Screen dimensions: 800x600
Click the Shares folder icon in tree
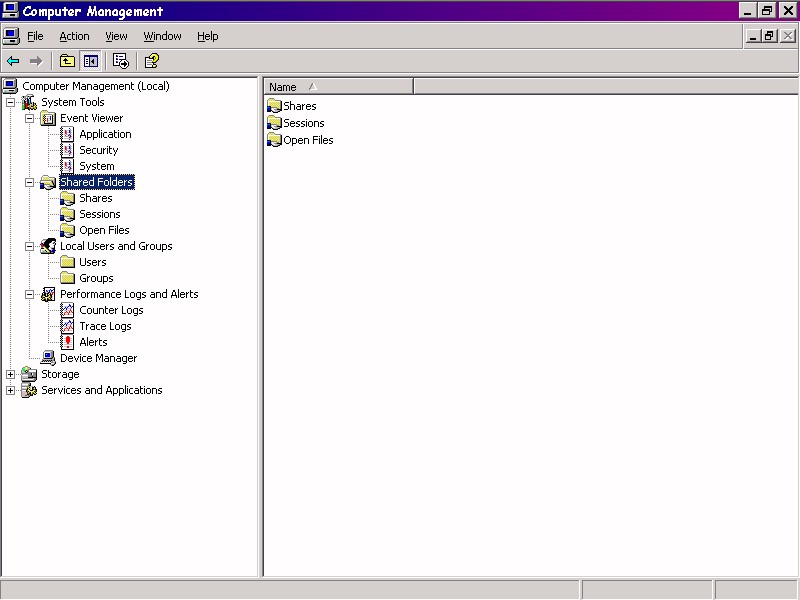pos(67,198)
